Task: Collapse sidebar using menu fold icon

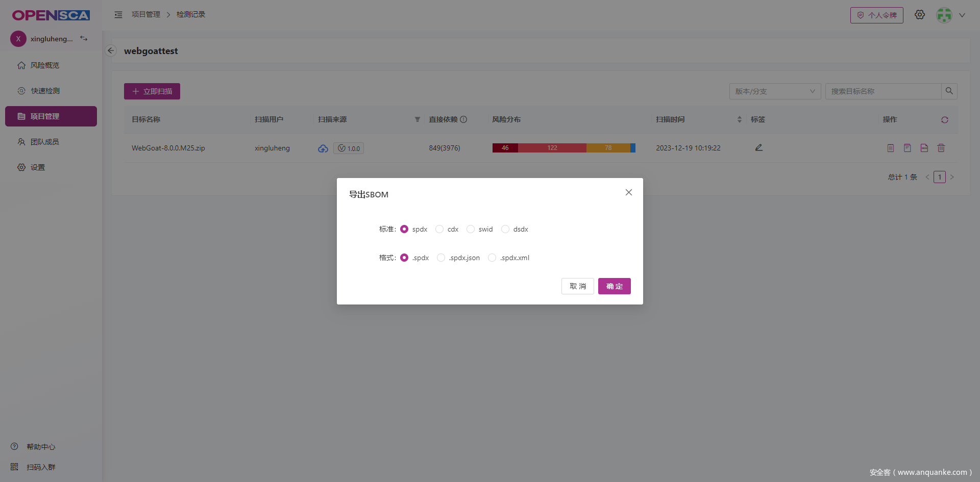Action: (x=118, y=15)
